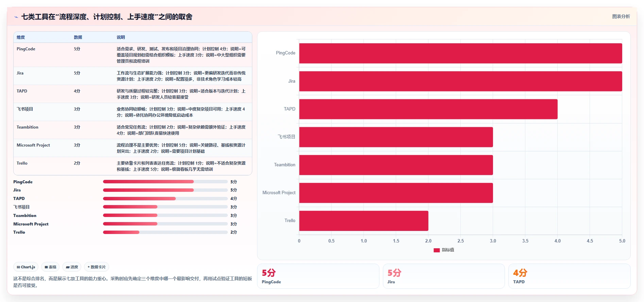Click the 维度 column header
The image size is (644, 302).
tap(21, 37)
